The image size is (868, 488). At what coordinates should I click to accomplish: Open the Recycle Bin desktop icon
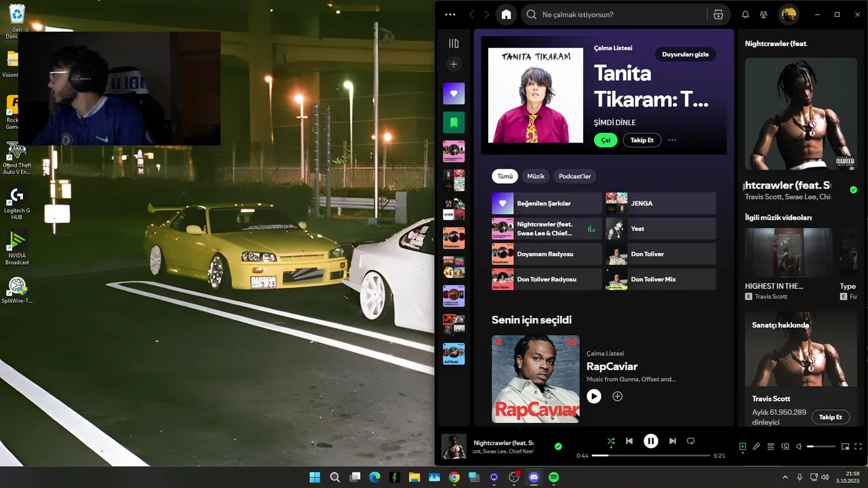[17, 22]
